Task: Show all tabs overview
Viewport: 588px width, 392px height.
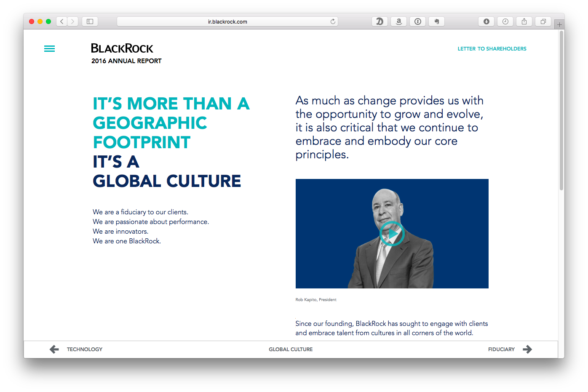Action: 543,21
